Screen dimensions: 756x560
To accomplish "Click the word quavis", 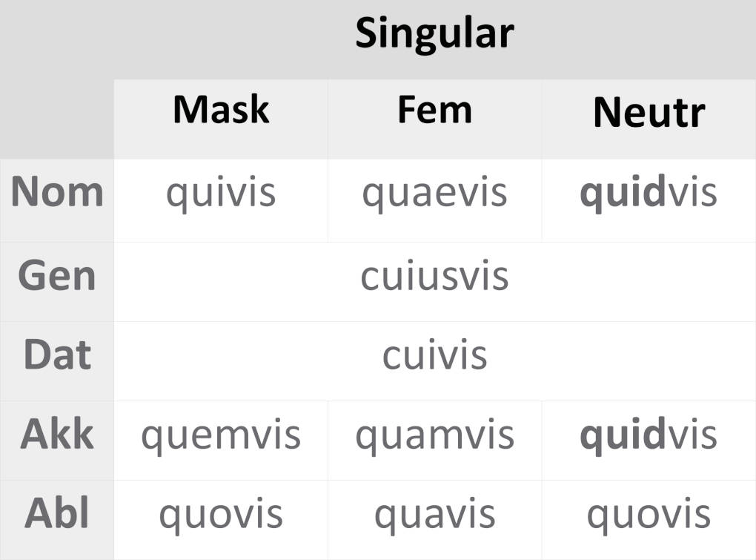I will click(434, 514).
